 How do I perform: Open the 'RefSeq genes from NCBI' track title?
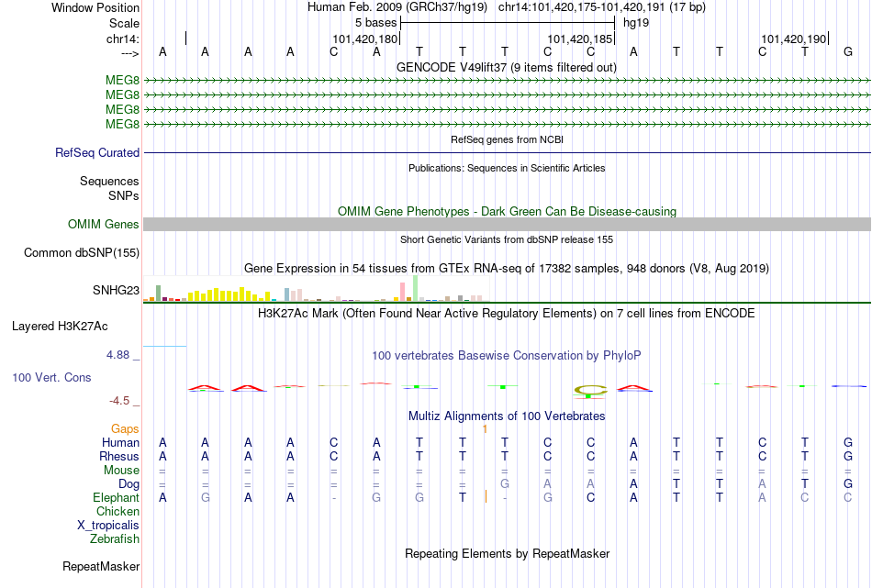507,139
